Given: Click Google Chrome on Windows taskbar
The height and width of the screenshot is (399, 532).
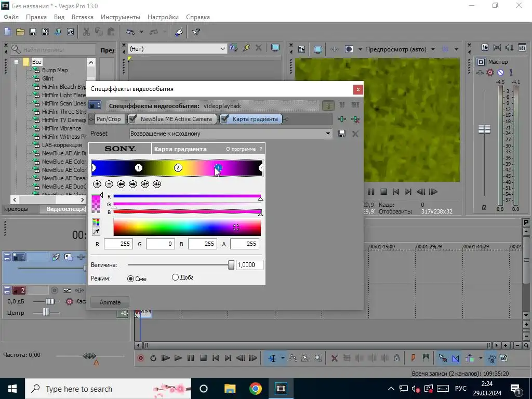Looking at the screenshot, I should coord(255,389).
